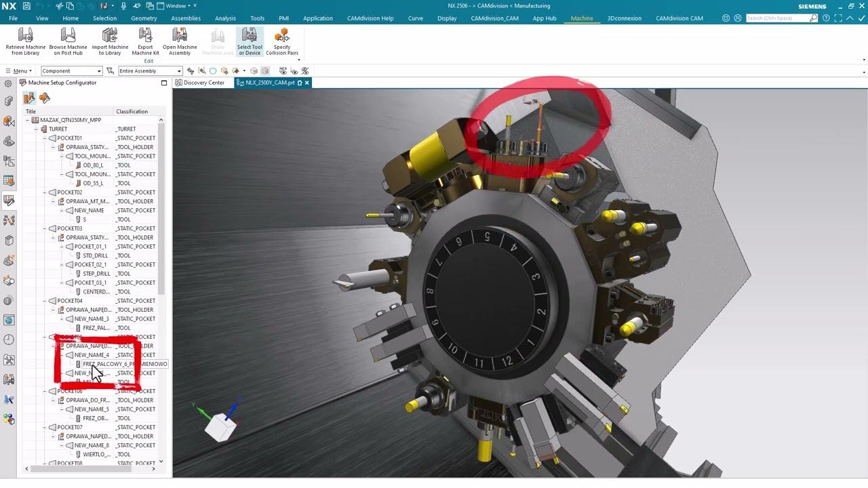Viewport: 868px width, 488px height.
Task: Open the Menu dropdown button
Action: (x=19, y=71)
